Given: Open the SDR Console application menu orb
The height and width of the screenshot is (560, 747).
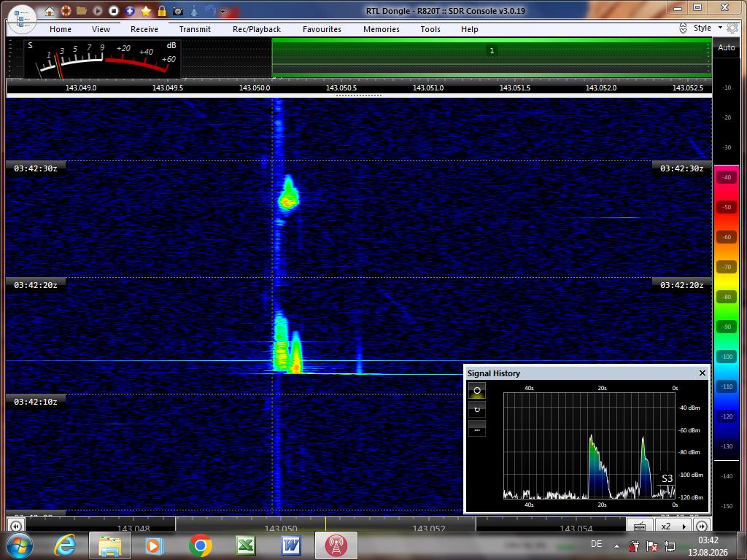Looking at the screenshot, I should click(x=22, y=19).
